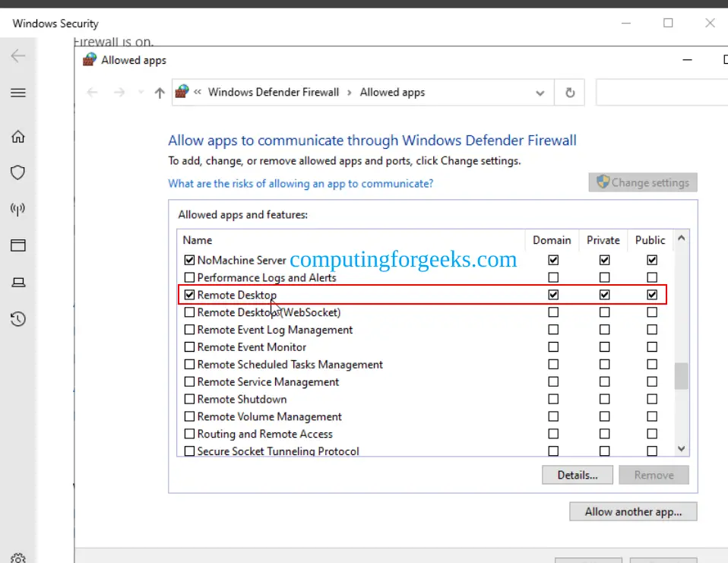Image resolution: width=728 pixels, height=563 pixels.
Task: Open the risks of allowing an app link
Action: pos(300,184)
